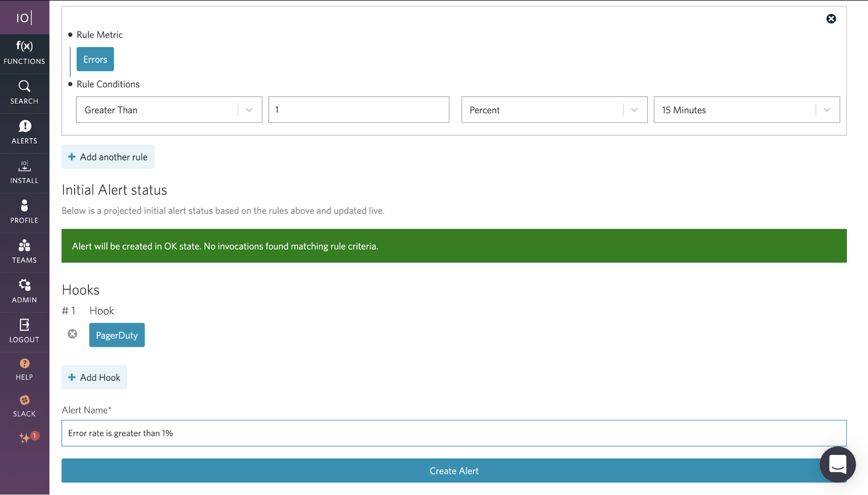Image resolution: width=868 pixels, height=495 pixels.
Task: Open Admin settings in the sidebar
Action: click(24, 292)
